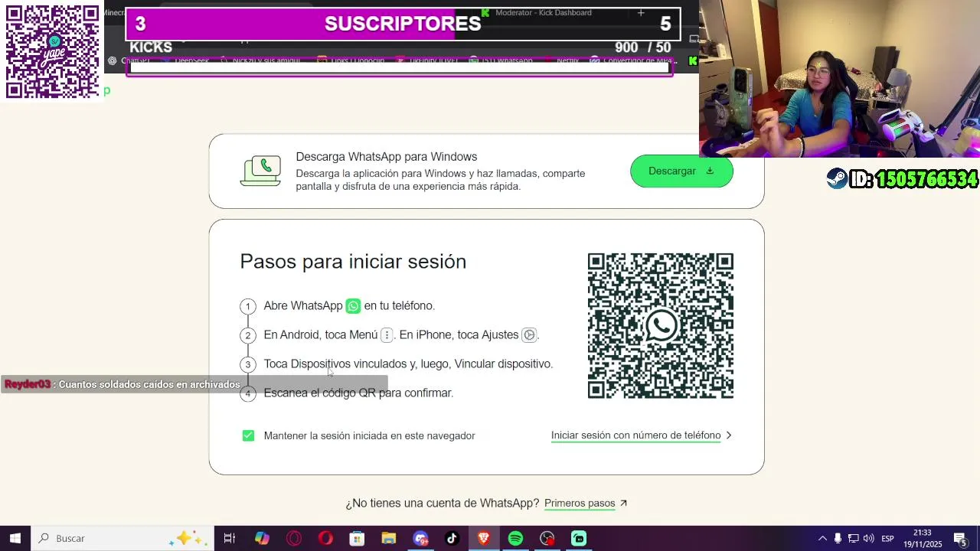Open the red Opera browser icon
This screenshot has width=980, height=551.
pos(325,539)
